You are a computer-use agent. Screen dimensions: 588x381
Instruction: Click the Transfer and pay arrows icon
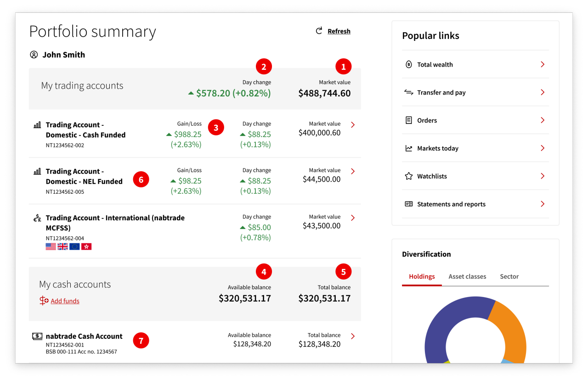[x=408, y=92]
